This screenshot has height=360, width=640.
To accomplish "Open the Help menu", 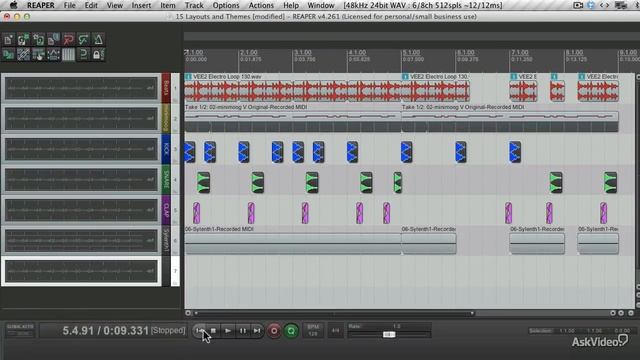I will pyautogui.click(x=291, y=5).
